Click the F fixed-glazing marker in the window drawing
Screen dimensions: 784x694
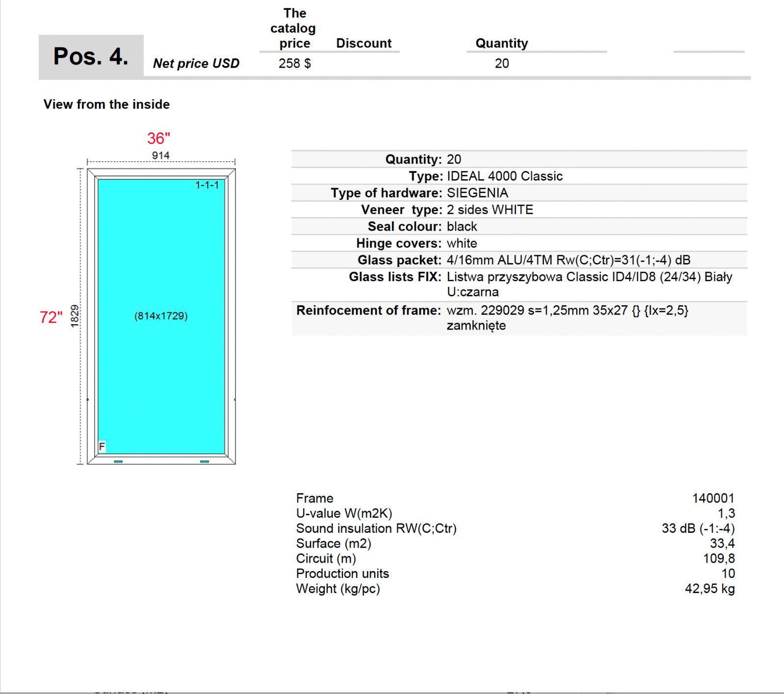coord(102,446)
